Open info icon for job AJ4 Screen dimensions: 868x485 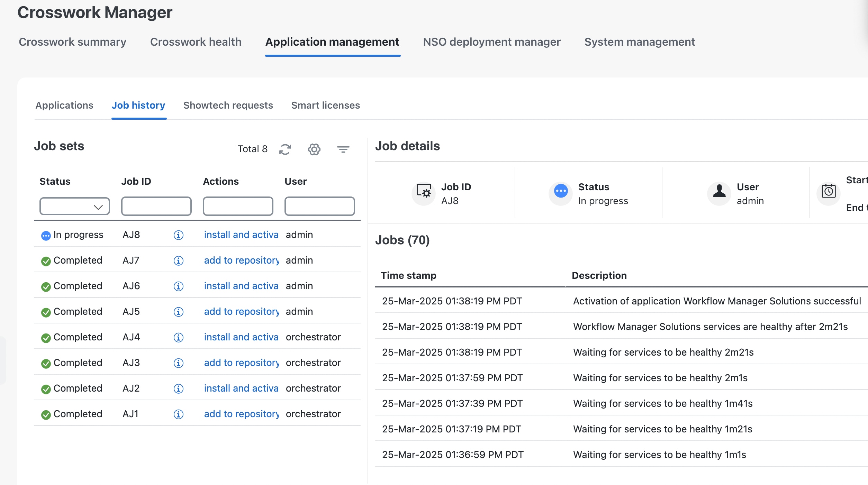click(179, 338)
